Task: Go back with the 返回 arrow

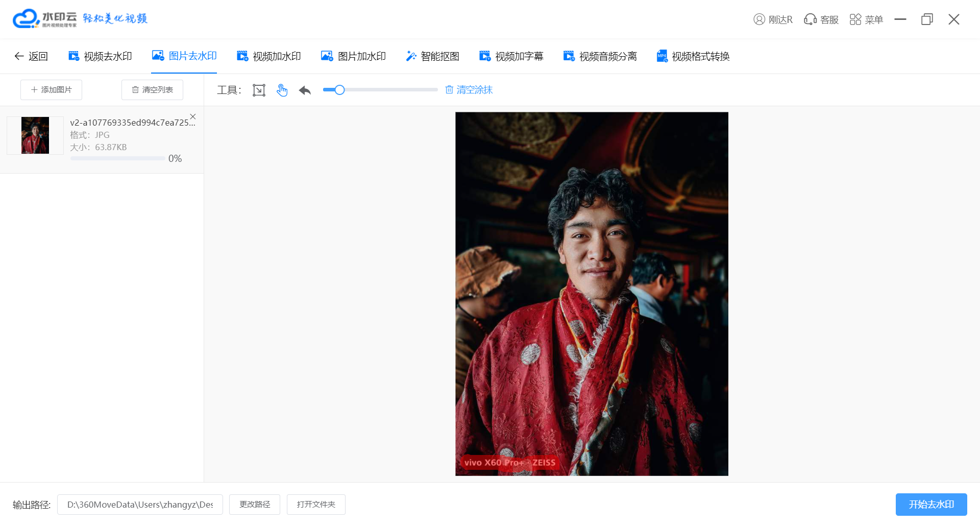Action: (x=31, y=56)
